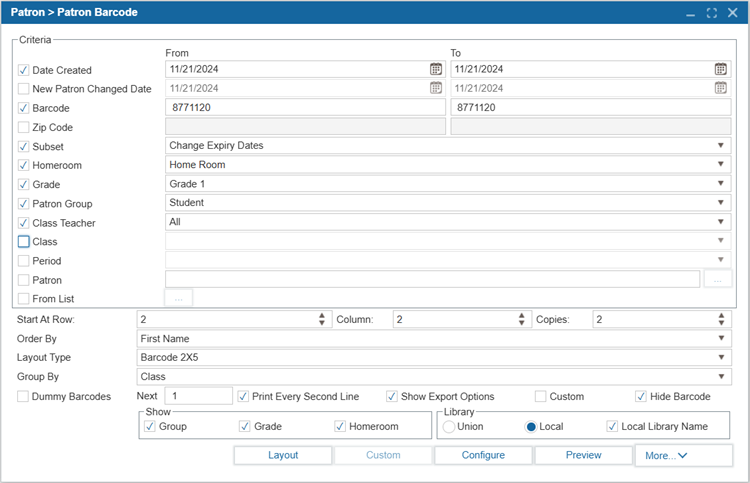
Task: Enable New Patron Changed Date criterion
Action: pyautogui.click(x=23, y=89)
